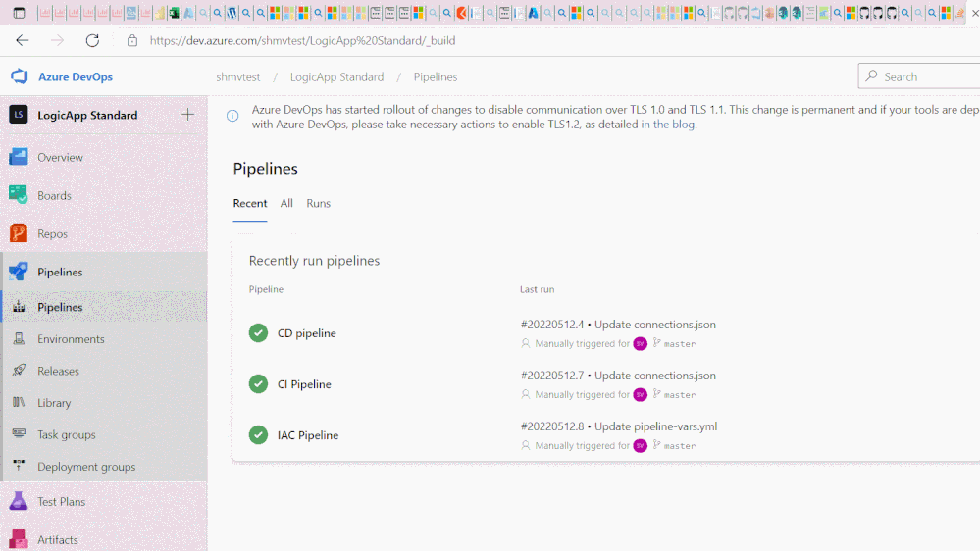This screenshot has height=551, width=980.
Task: Open the CD pipeline
Action: pyautogui.click(x=307, y=333)
